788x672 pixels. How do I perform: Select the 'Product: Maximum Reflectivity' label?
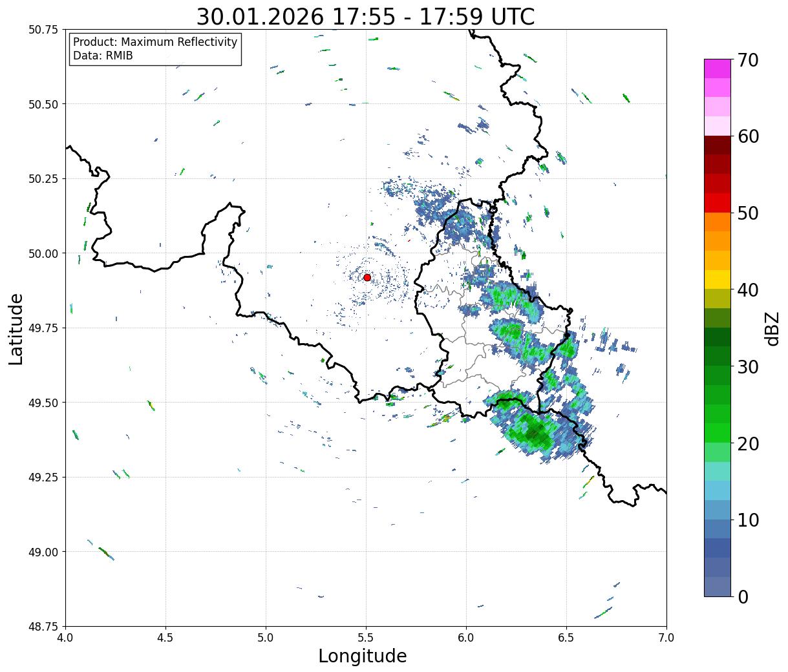point(155,42)
